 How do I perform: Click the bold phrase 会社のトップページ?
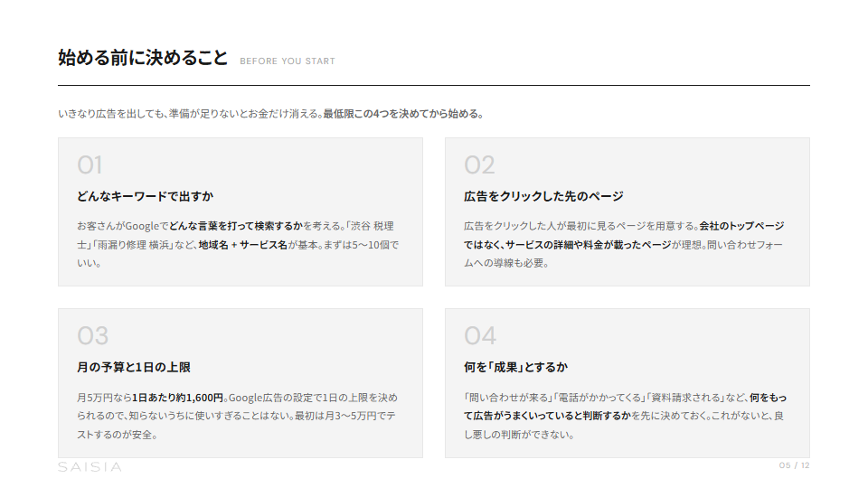[741, 226]
